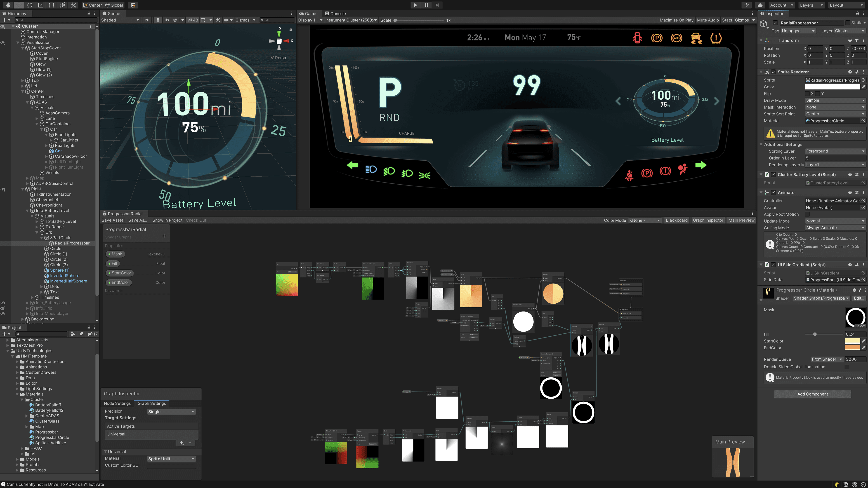This screenshot has height=488, width=868.
Task: Open the Unity cloud services icon
Action: (760, 5)
